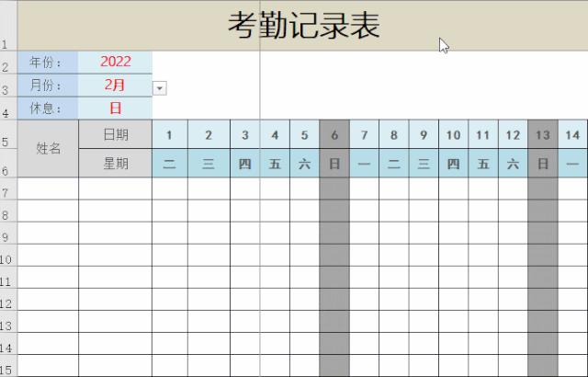Click the date 9 header cell
588x377 pixels.
424,134
